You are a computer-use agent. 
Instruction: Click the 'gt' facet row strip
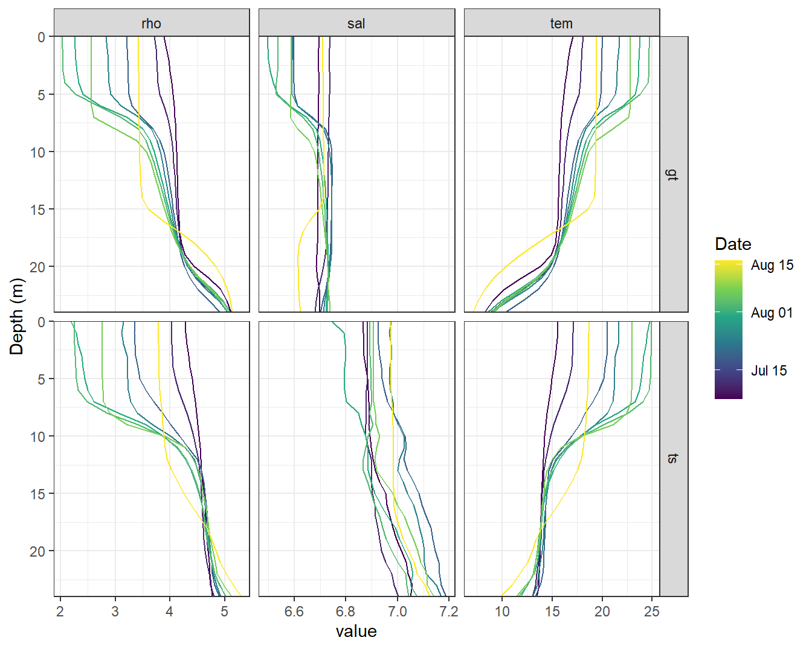[x=674, y=174]
